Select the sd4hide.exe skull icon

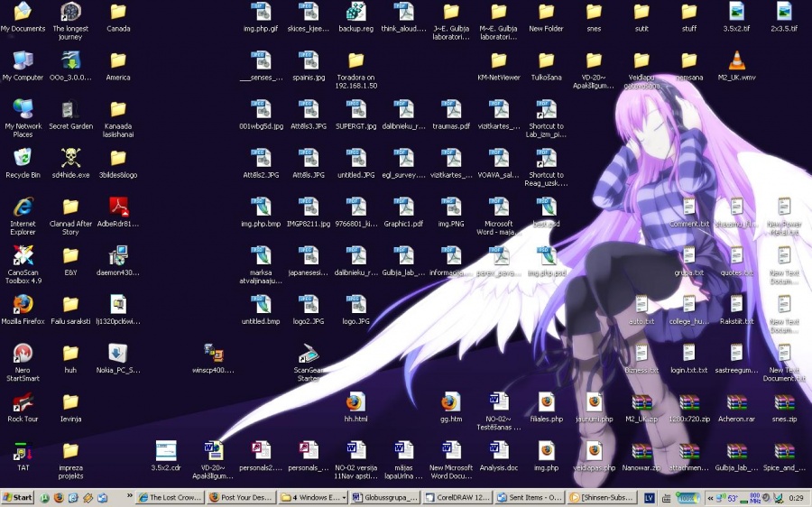pyautogui.click(x=70, y=163)
